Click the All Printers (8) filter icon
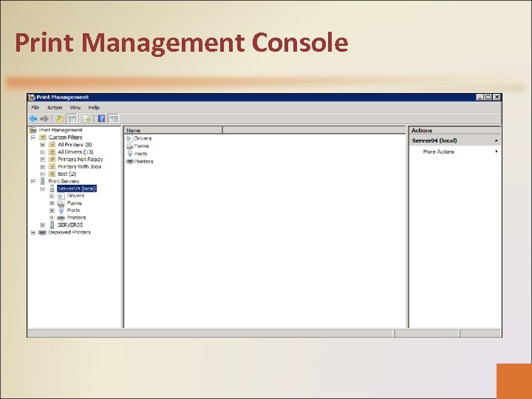532x399 pixels. click(x=52, y=145)
